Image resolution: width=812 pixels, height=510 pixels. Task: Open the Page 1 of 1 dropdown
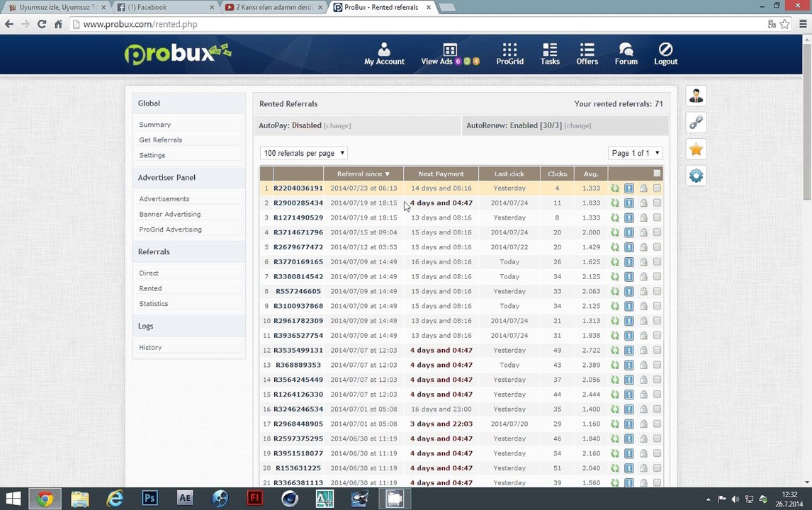click(636, 153)
